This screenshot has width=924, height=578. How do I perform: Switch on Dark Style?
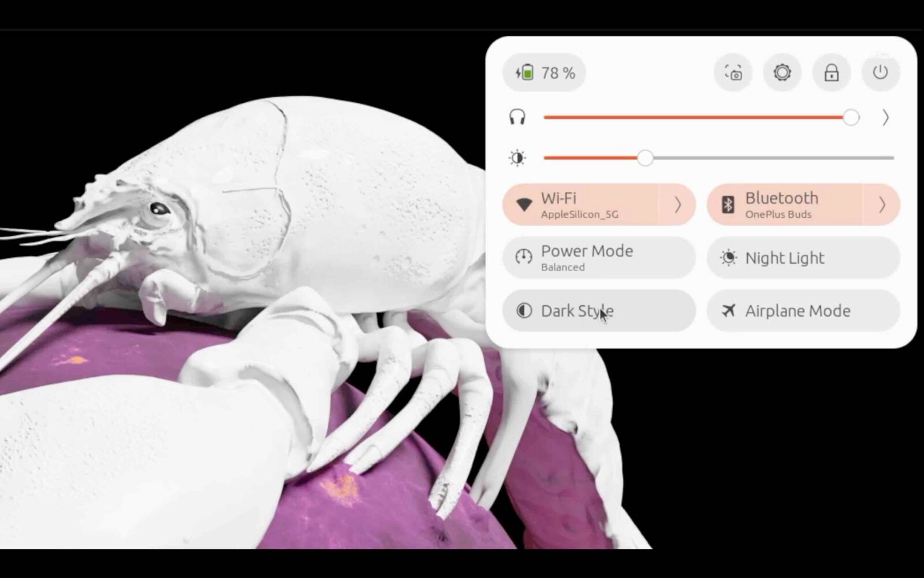tap(599, 311)
